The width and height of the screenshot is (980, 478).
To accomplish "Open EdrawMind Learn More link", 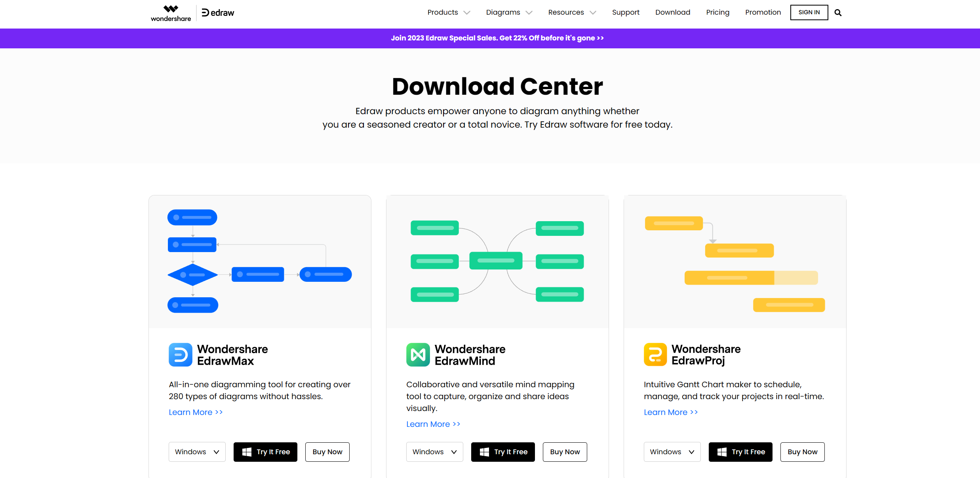I will click(x=433, y=424).
